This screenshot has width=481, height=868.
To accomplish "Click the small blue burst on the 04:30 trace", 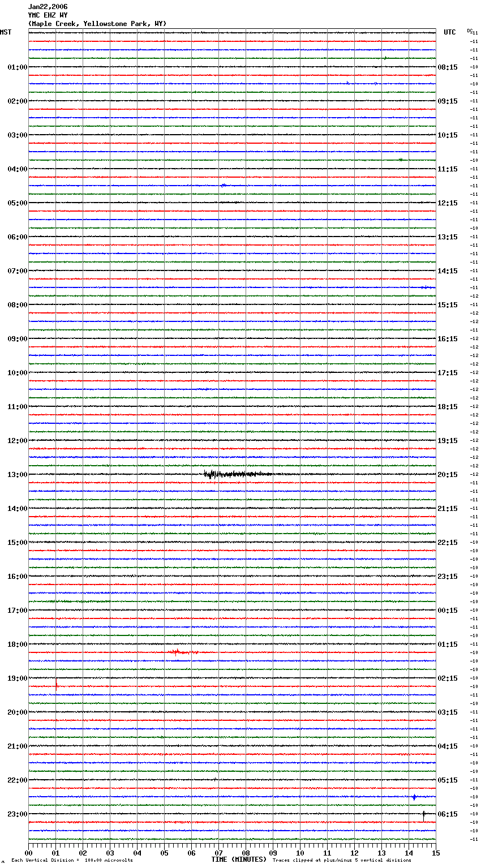I will tap(224, 185).
